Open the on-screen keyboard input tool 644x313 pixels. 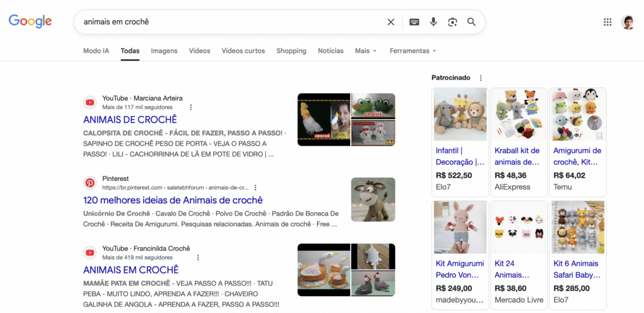[x=414, y=22]
